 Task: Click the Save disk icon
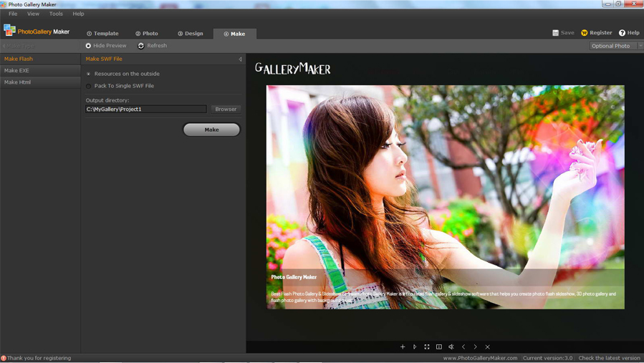pos(555,33)
